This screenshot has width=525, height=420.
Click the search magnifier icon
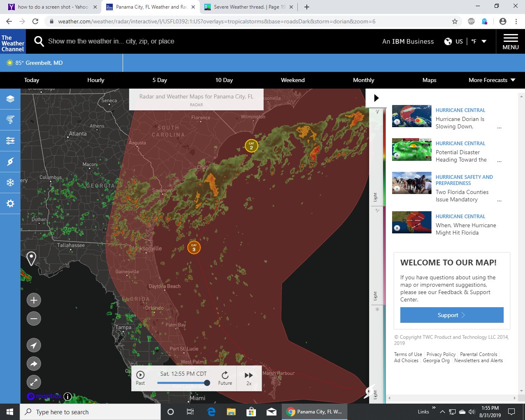tap(39, 41)
